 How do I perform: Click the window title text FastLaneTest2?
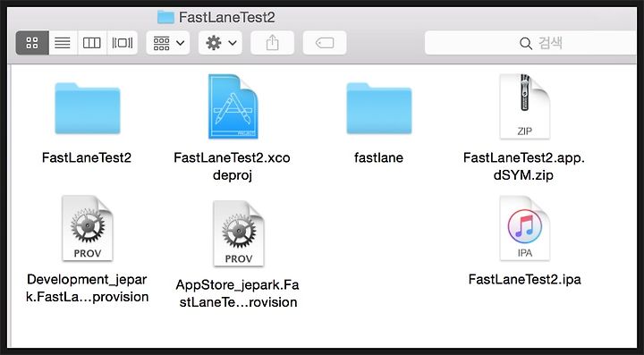coord(226,17)
